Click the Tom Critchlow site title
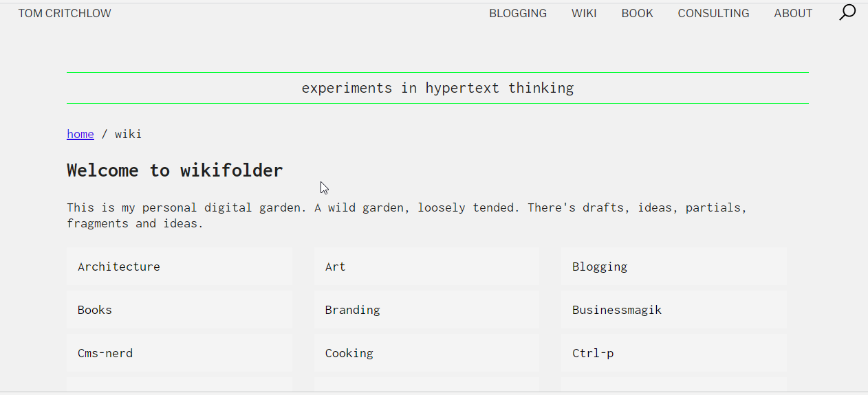 coord(65,13)
